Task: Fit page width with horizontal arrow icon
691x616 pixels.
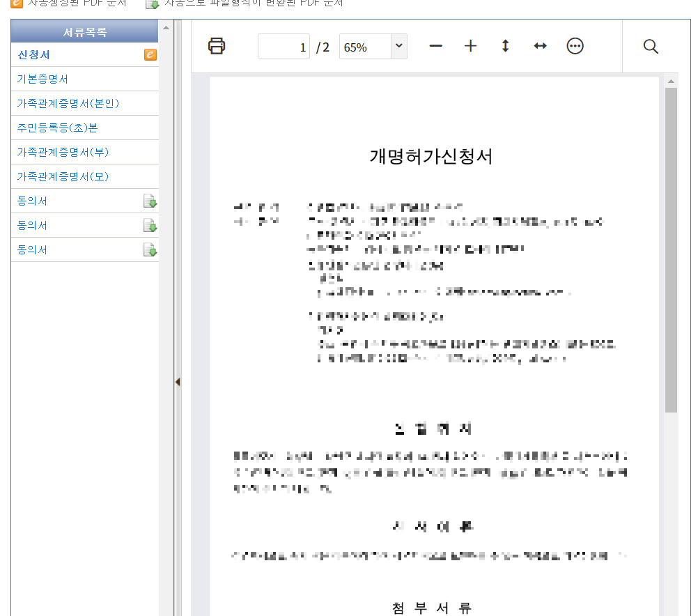Action: coord(540,46)
